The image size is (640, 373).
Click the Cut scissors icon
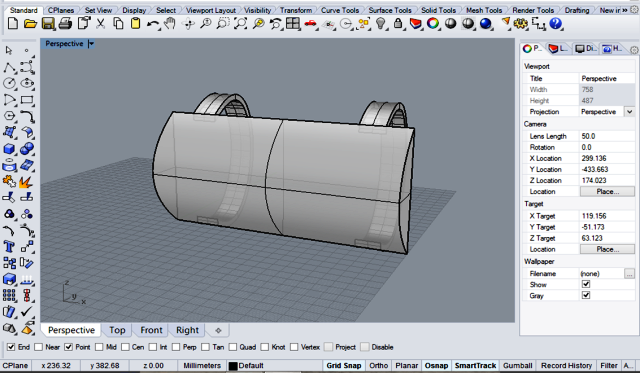pos(100,24)
